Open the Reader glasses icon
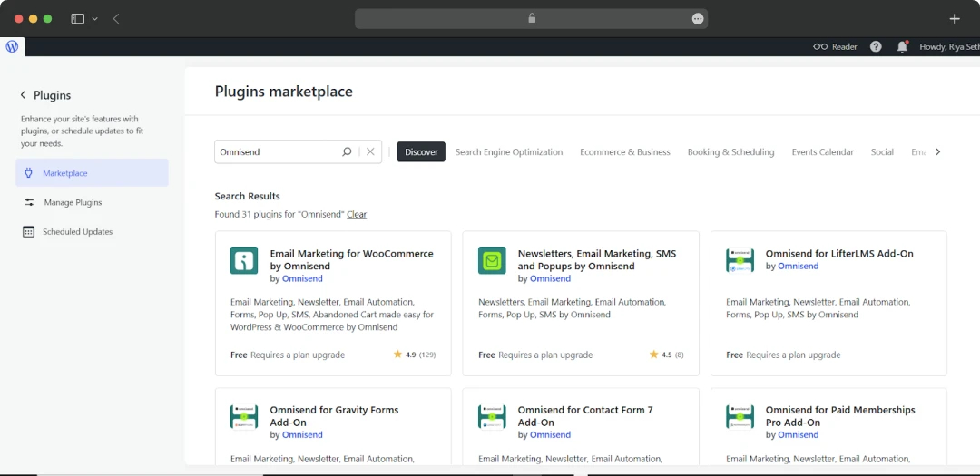Screen dimensions: 980x476 point(820,47)
